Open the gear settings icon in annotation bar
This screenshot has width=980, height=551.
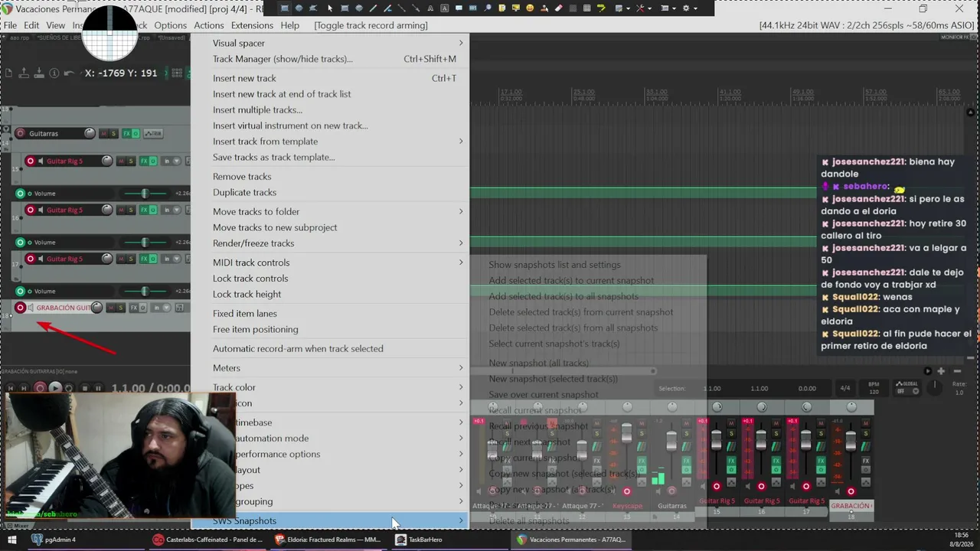686,8
